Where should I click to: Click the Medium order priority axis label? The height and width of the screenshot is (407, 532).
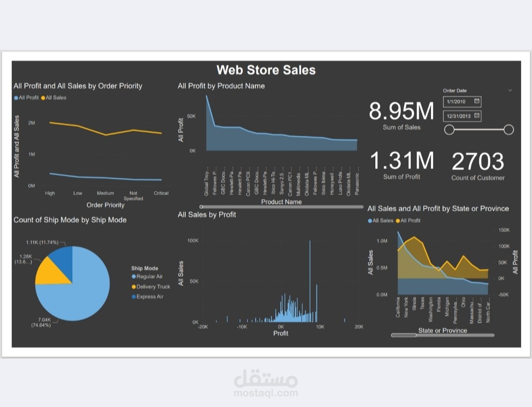[x=105, y=193]
